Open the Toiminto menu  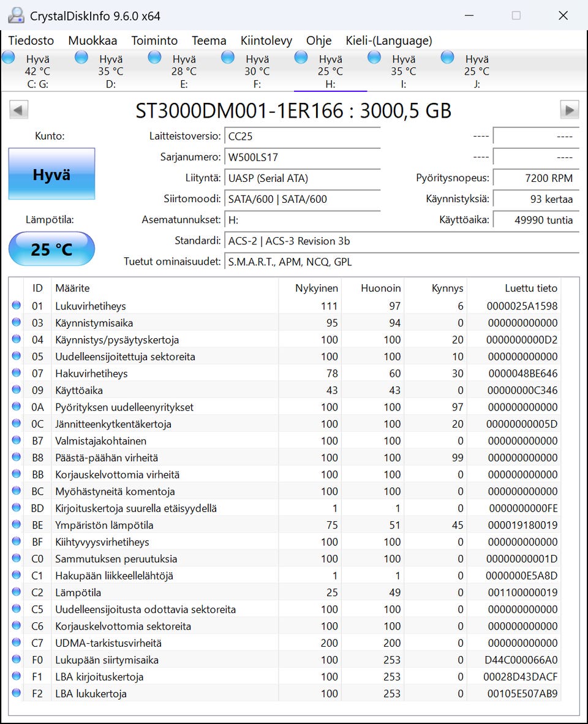click(154, 40)
